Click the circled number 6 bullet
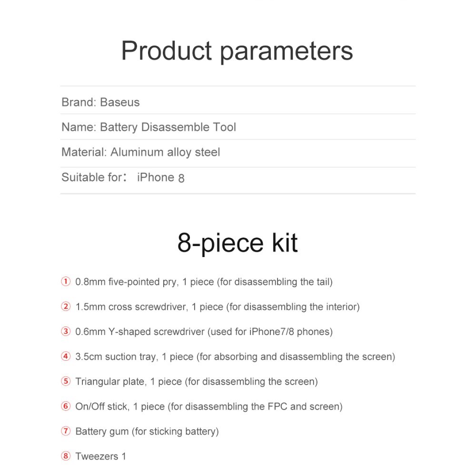Screen dimensions: 476x476 66,407
